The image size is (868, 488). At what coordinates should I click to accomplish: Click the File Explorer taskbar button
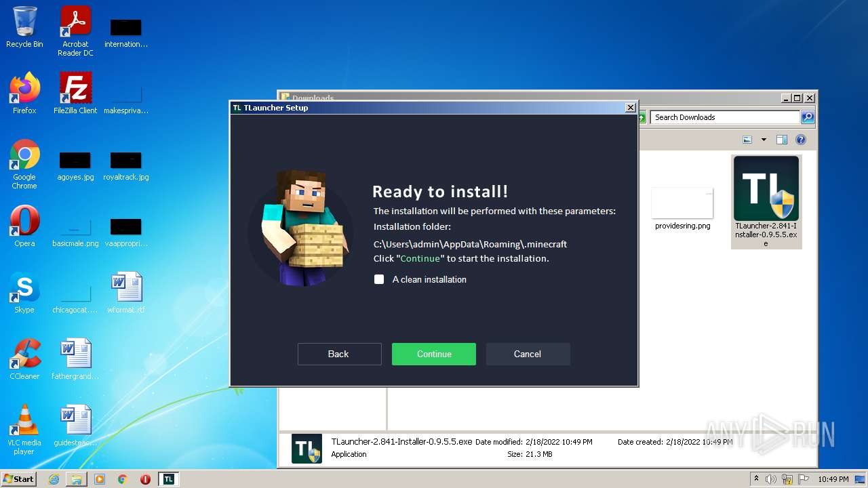click(x=77, y=479)
